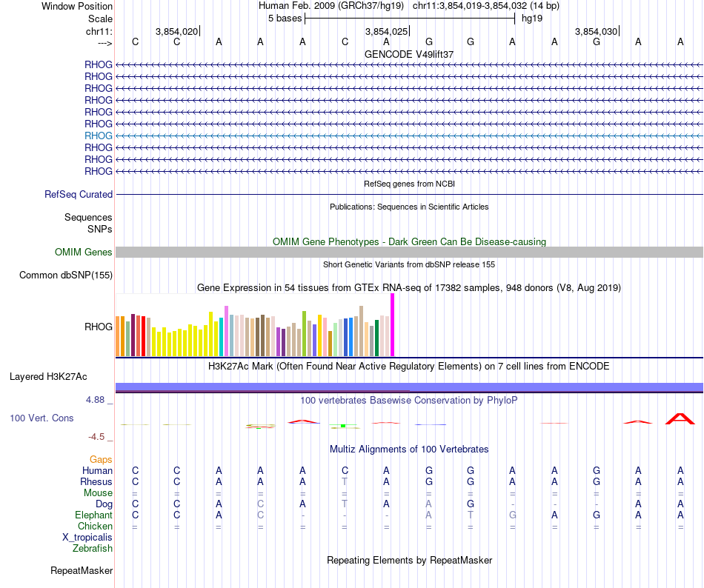Click the tallest magenta bar in the GTEx chart
Screen dimensions: 704x588
(393, 324)
